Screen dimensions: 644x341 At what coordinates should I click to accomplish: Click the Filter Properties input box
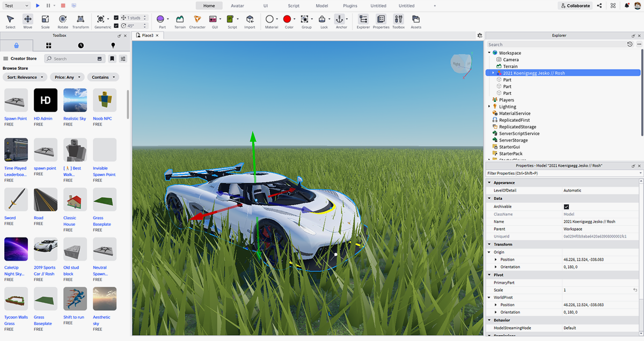pos(564,173)
